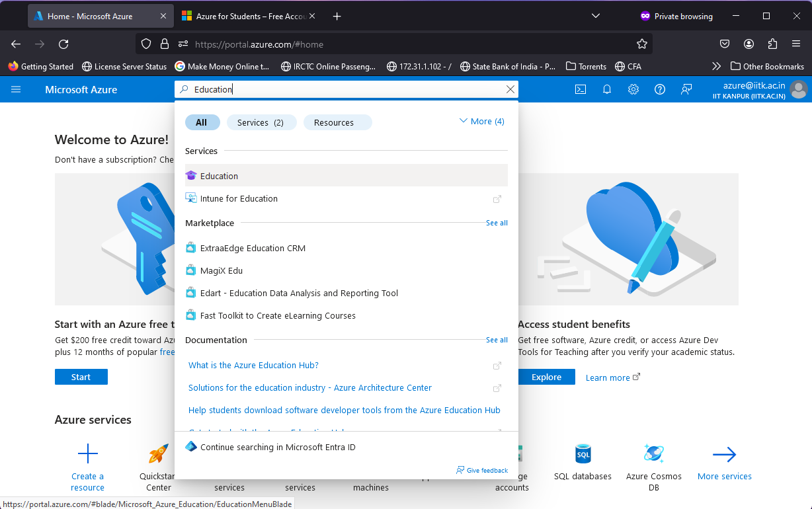This screenshot has height=509, width=812.
Task: Bookmark this page with star icon
Action: pos(641,44)
